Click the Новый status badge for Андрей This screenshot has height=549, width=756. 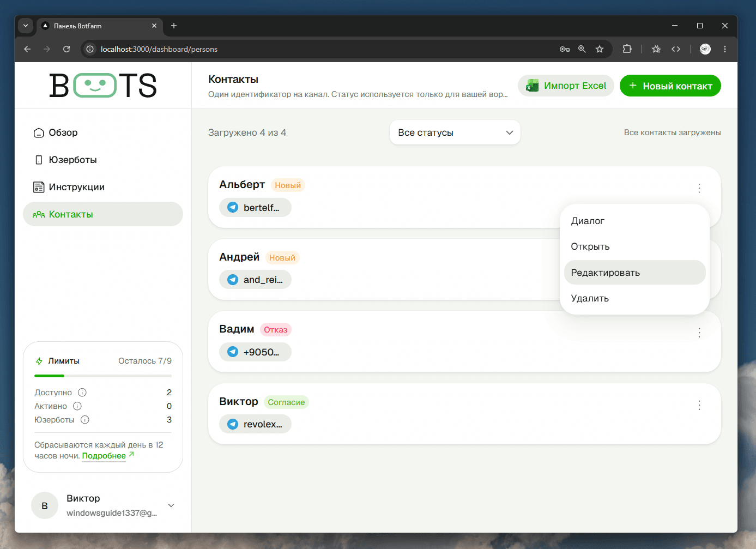pos(282,258)
